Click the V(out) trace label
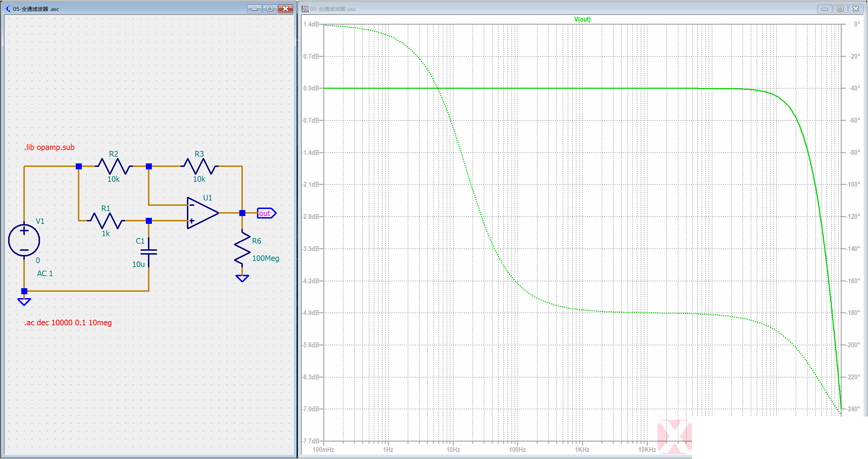868x459 pixels. [x=582, y=19]
